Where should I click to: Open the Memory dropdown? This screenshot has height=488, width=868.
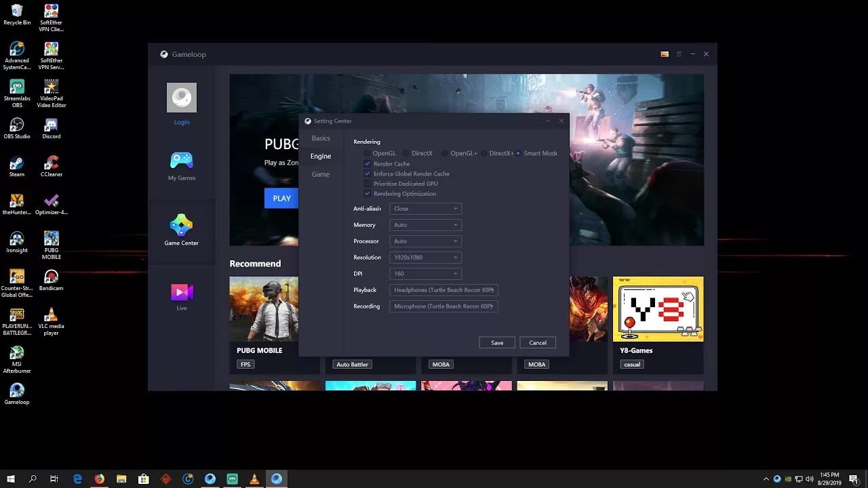[x=426, y=225]
